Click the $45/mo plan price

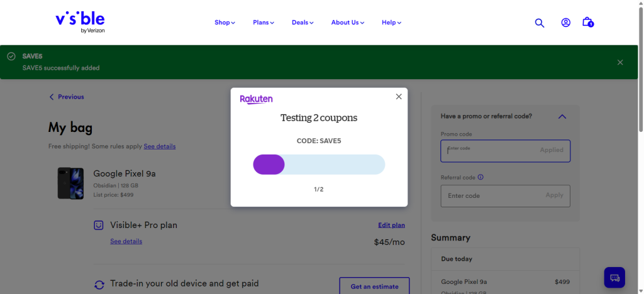coord(389,242)
